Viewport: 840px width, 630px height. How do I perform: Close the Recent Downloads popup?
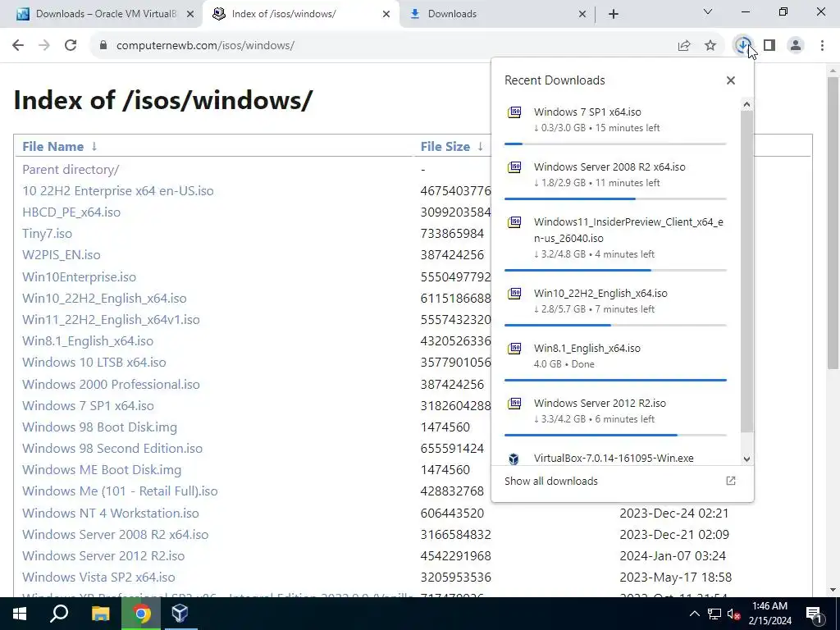(x=731, y=80)
